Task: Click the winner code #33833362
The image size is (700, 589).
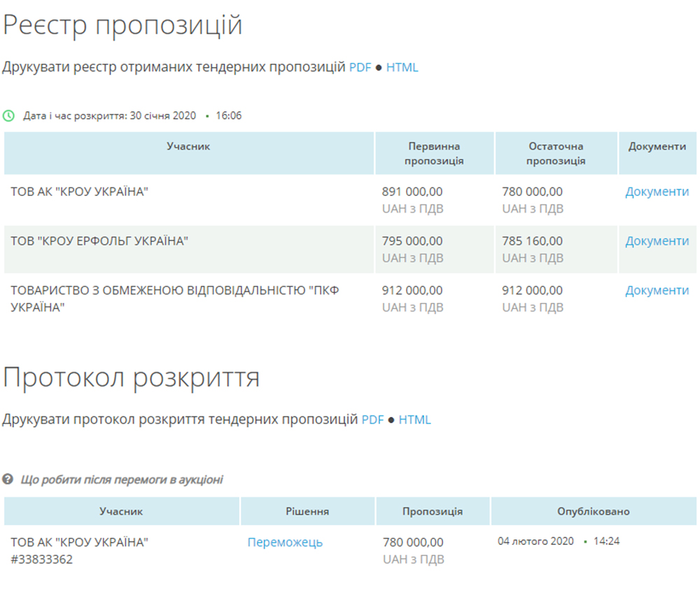Action: coord(41,560)
